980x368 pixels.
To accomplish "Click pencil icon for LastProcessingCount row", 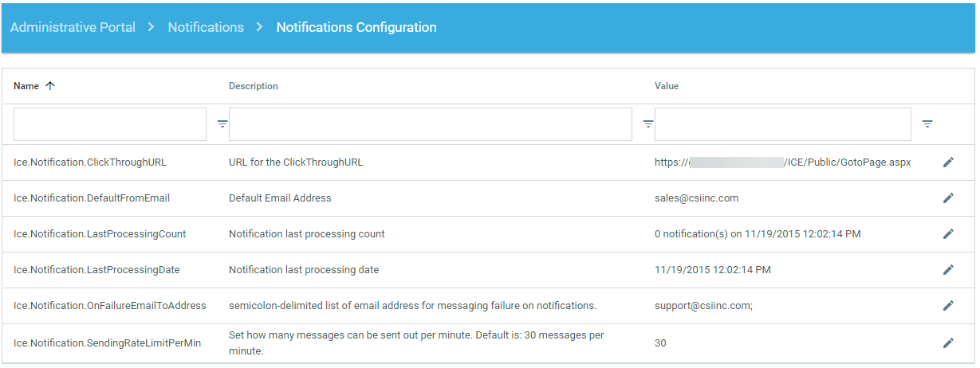I will pos(948,234).
